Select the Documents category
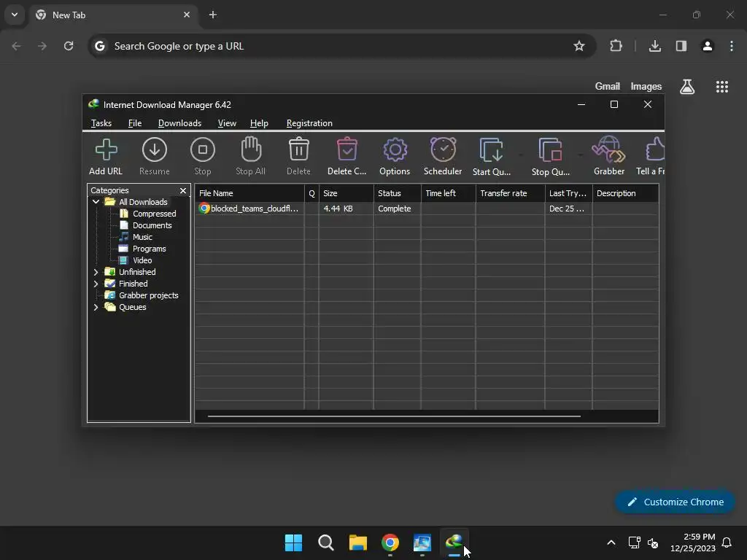Viewport: 747px width, 560px height. coord(152,225)
